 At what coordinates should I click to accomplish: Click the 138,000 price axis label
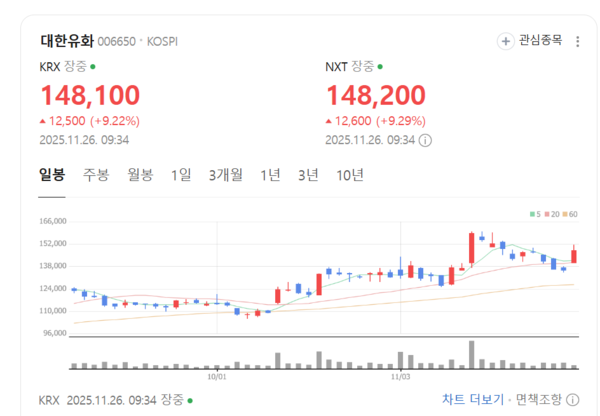click(x=53, y=266)
